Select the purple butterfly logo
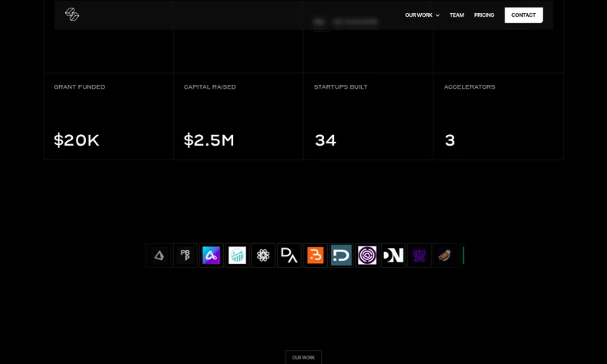Viewport: 607px width, 364px height. click(x=420, y=256)
